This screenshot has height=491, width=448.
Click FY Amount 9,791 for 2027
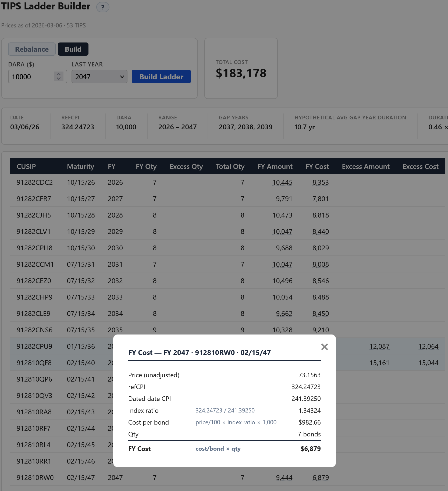(x=284, y=199)
